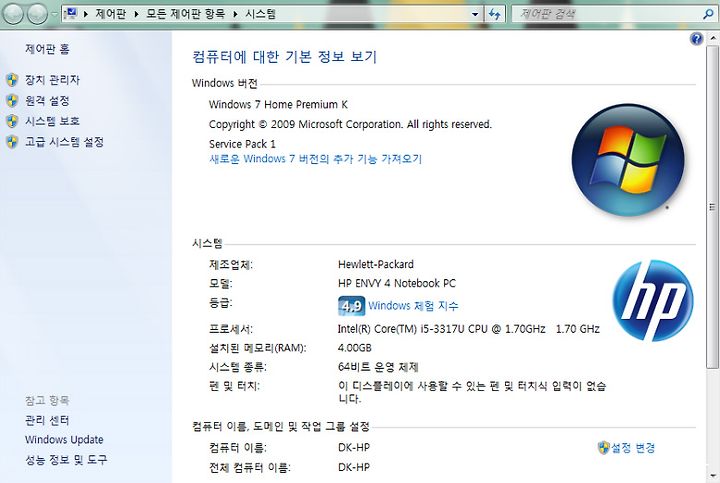Click the shield icon beside 장치 관리자

(12, 80)
